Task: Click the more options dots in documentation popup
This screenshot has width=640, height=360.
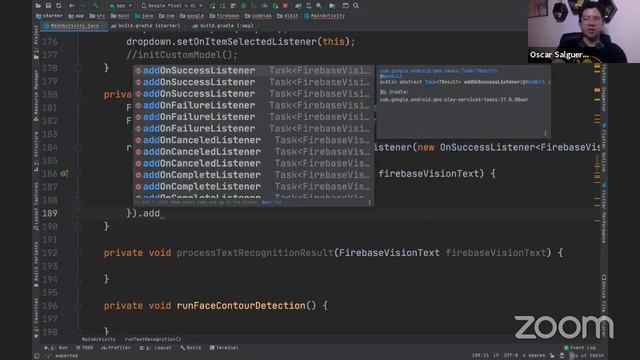Action: point(545,133)
